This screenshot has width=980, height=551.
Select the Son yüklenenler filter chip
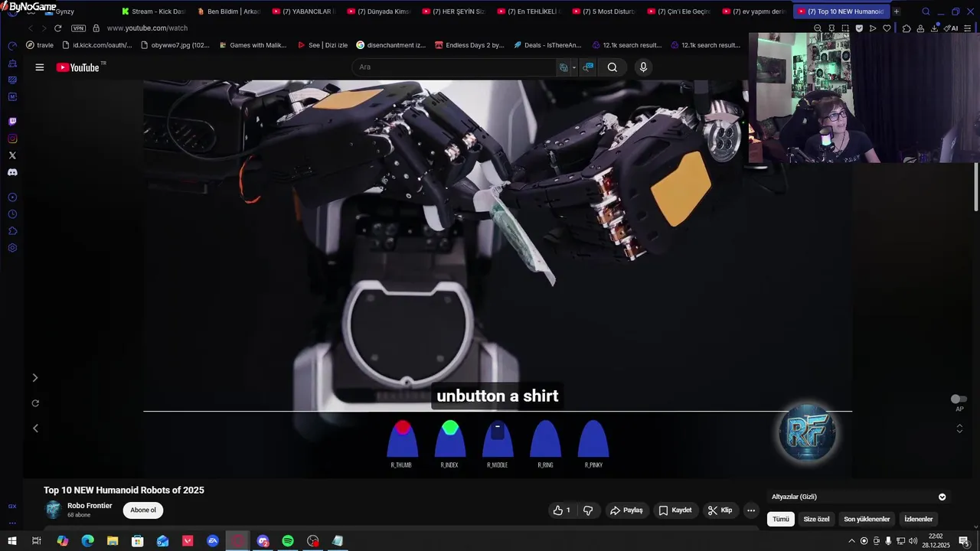pyautogui.click(x=867, y=519)
